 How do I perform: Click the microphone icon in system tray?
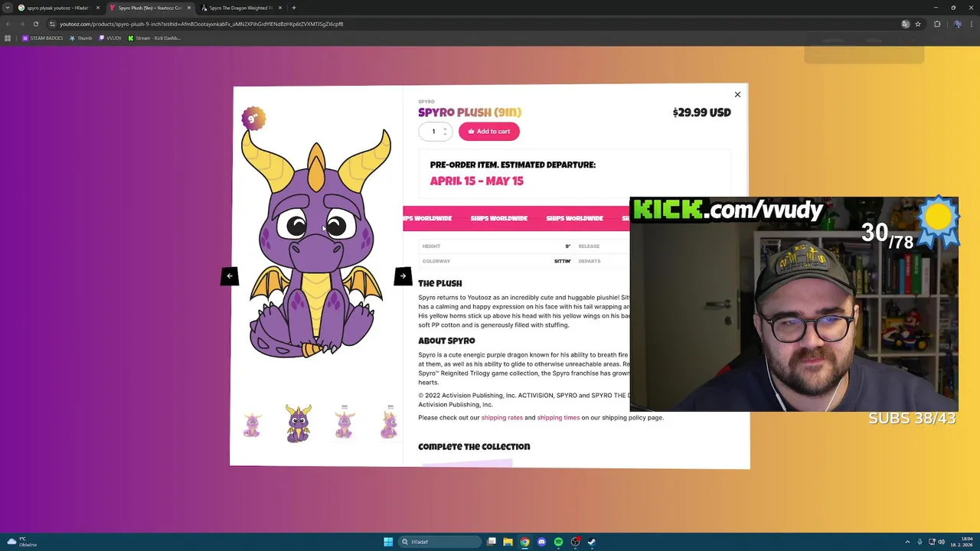tap(920, 542)
